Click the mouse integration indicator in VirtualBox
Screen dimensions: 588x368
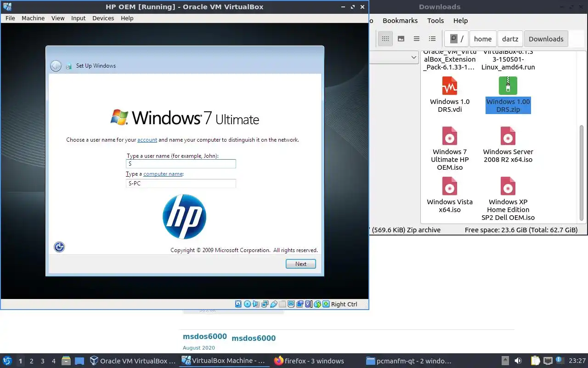tap(317, 304)
